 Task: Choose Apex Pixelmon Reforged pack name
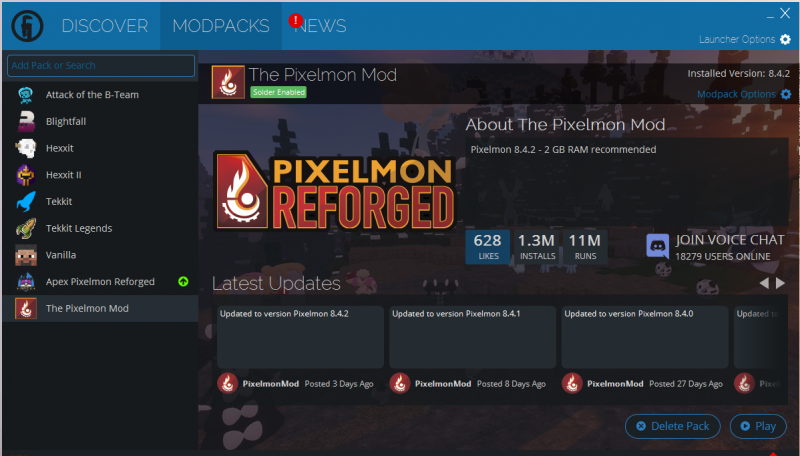click(100, 282)
